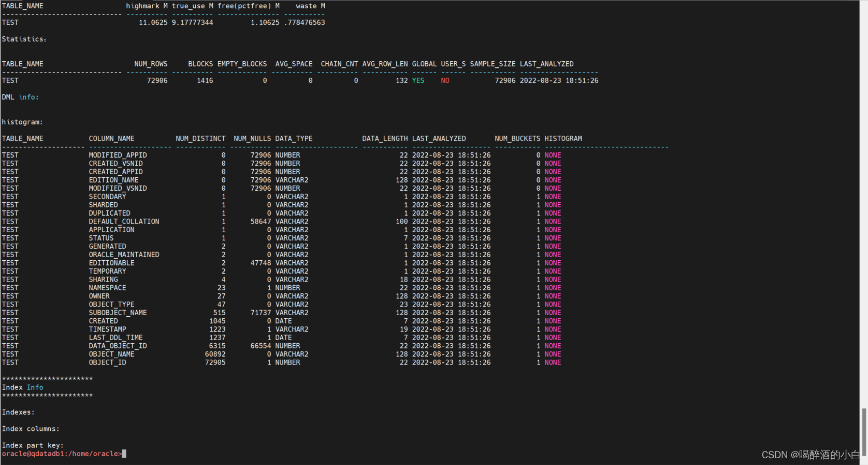868x465 pixels.
Task: Select the "free(pctfree) M" column header
Action: 248,6
